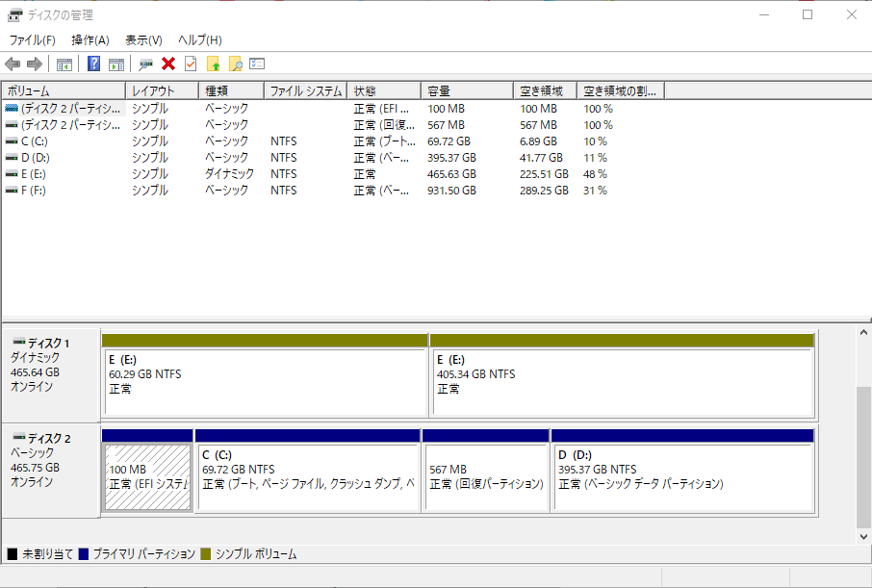Open the 表示(V) menu
The image size is (872, 588).
pyautogui.click(x=143, y=40)
